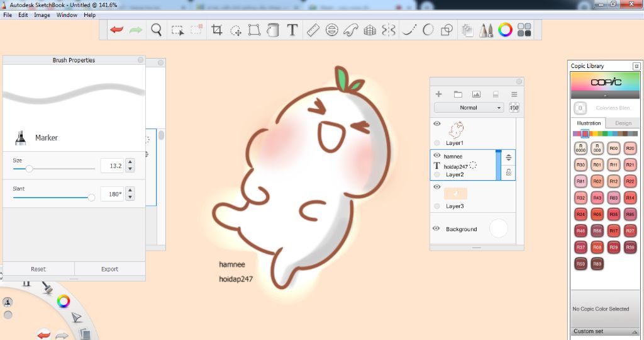Close the Copic Library panel
Viewport: 644px width, 340px height.
point(636,65)
